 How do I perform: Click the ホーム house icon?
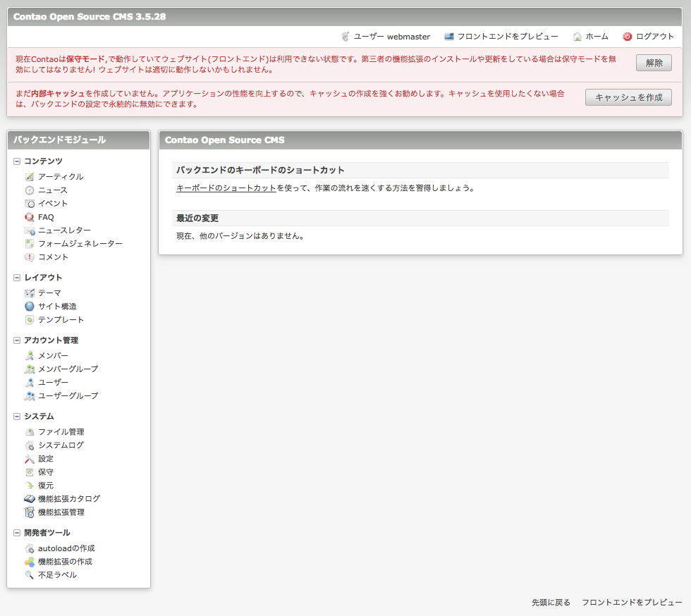pos(577,37)
